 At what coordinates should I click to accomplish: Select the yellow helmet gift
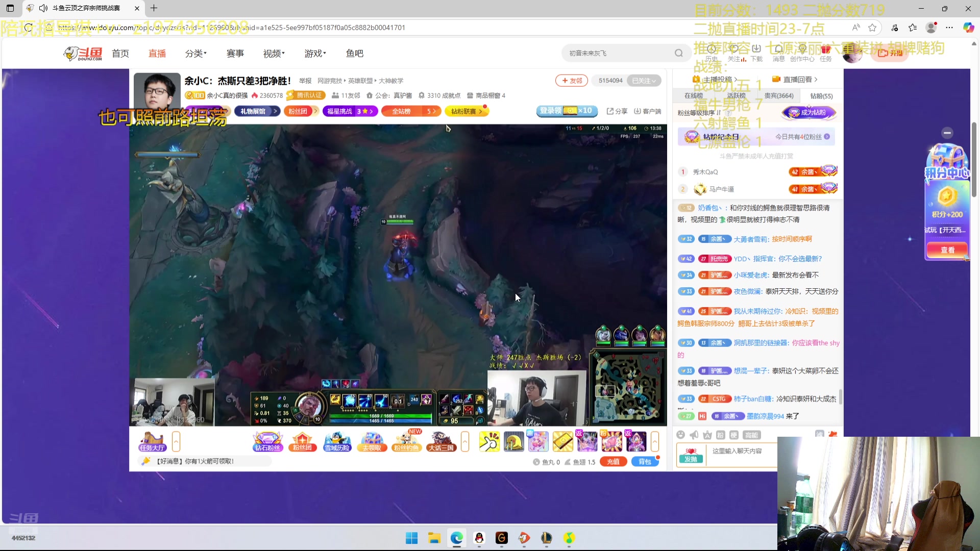point(513,441)
